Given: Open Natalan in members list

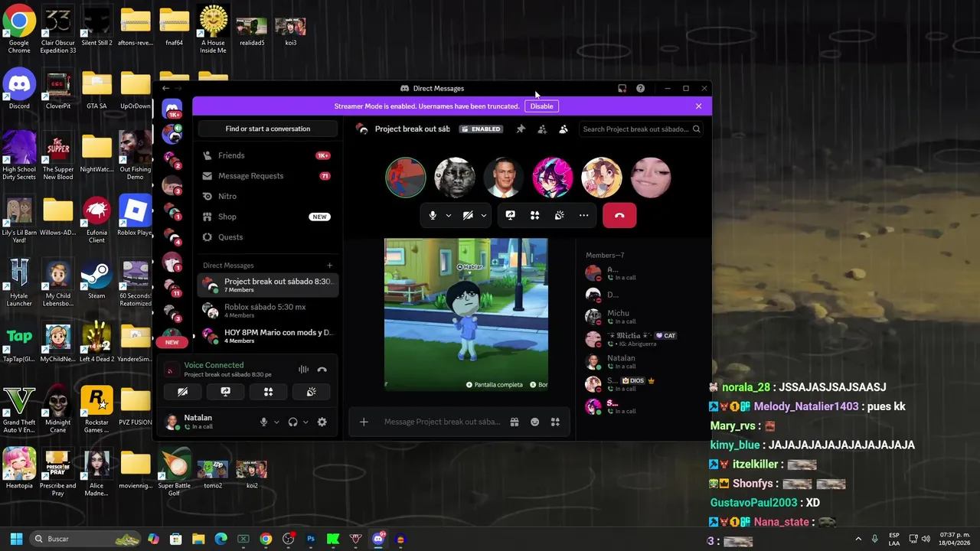Looking at the screenshot, I should pos(639,361).
